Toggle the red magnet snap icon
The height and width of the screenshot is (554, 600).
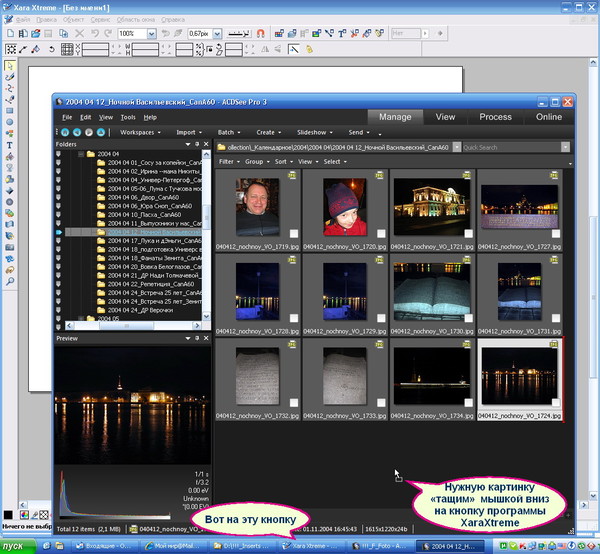tap(261, 34)
